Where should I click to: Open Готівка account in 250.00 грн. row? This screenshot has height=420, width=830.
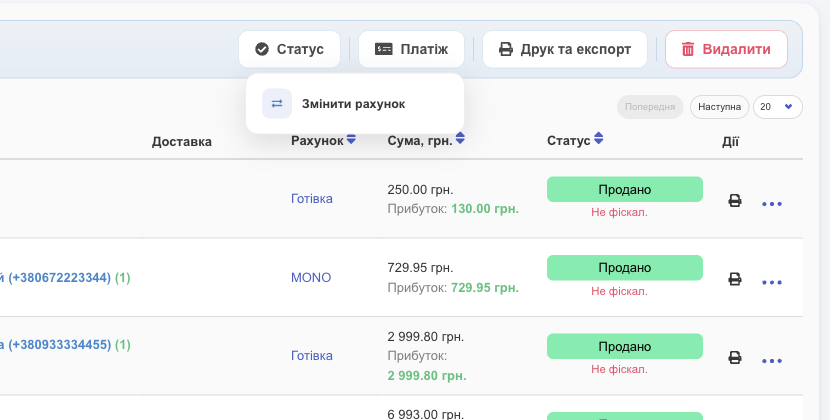(312, 199)
